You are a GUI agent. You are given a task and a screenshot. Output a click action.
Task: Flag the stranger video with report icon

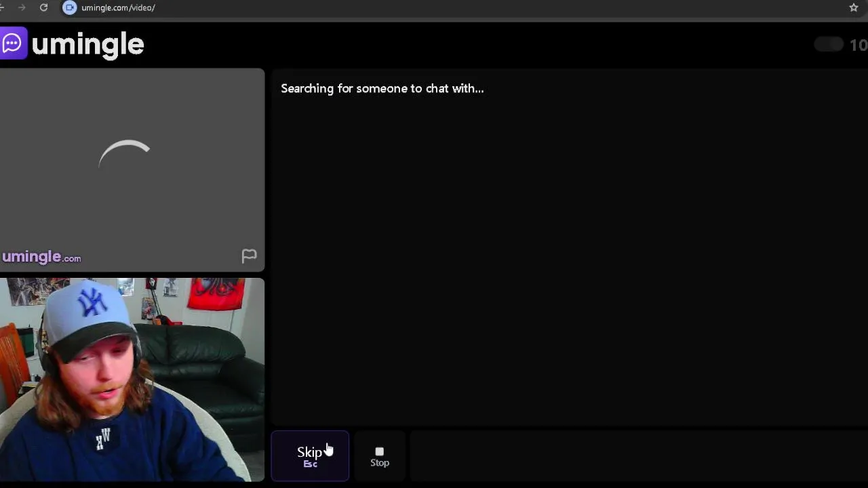pyautogui.click(x=249, y=256)
